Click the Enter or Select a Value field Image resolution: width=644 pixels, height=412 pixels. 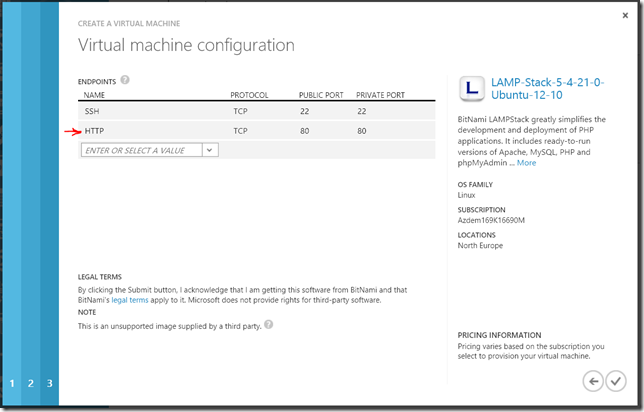(142, 150)
